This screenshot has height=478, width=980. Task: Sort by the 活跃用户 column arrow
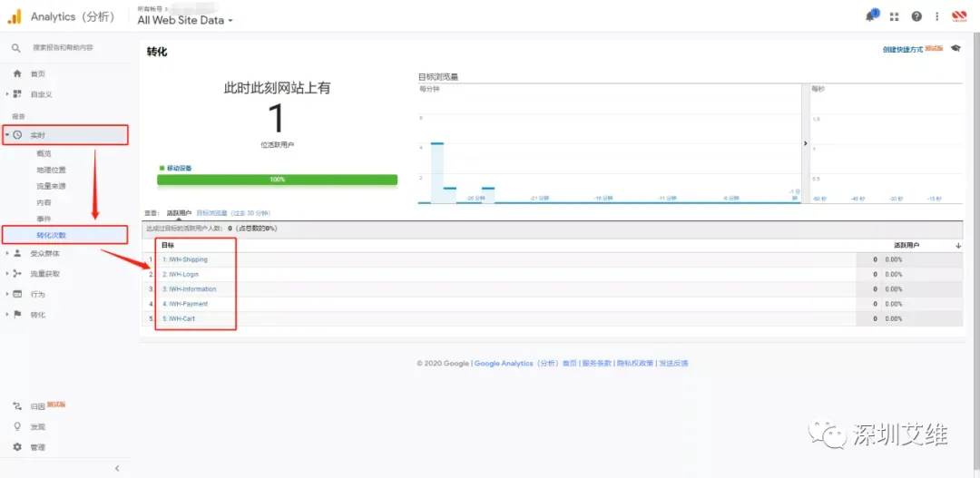pyautogui.click(x=958, y=246)
